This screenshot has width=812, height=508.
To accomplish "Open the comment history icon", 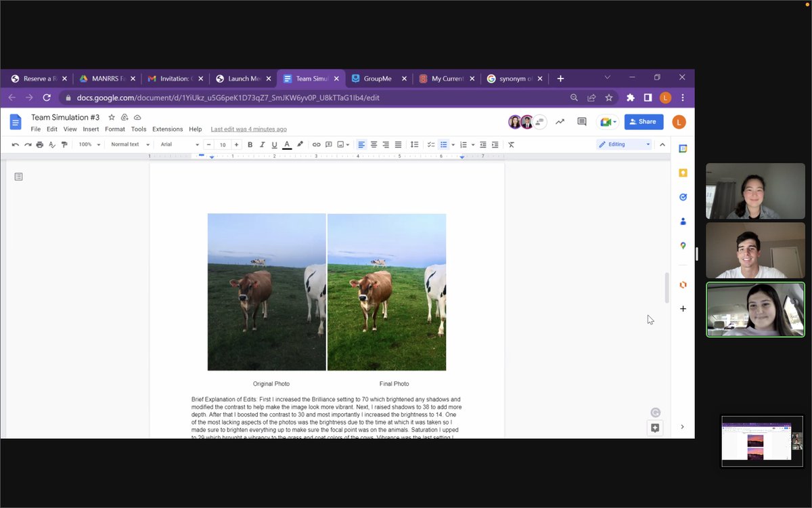I will click(x=582, y=122).
